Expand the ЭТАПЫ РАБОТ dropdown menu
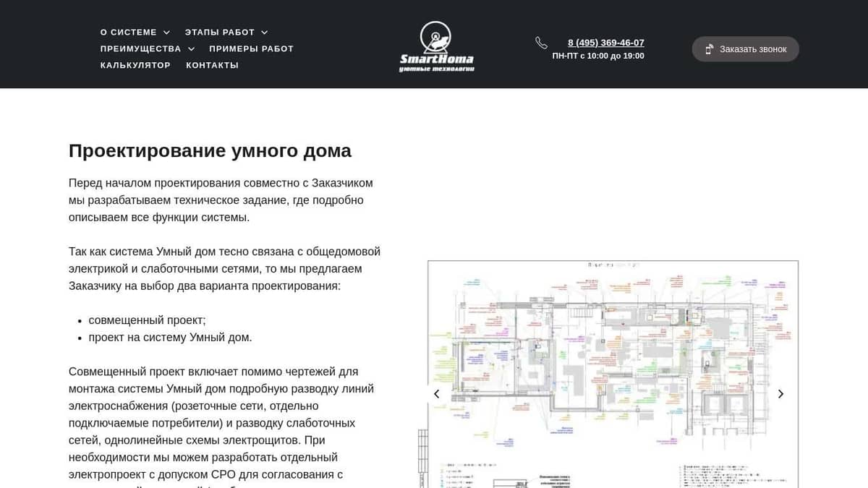The width and height of the screenshot is (868, 488). [220, 32]
